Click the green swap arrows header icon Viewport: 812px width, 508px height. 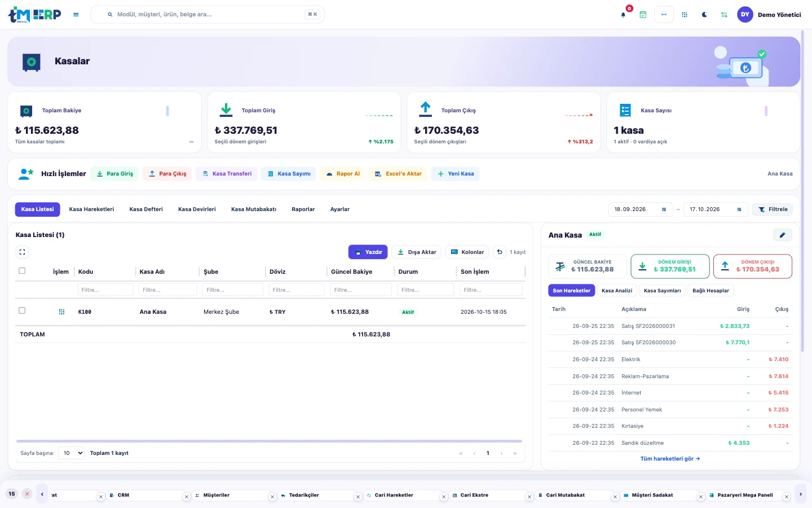click(724, 15)
